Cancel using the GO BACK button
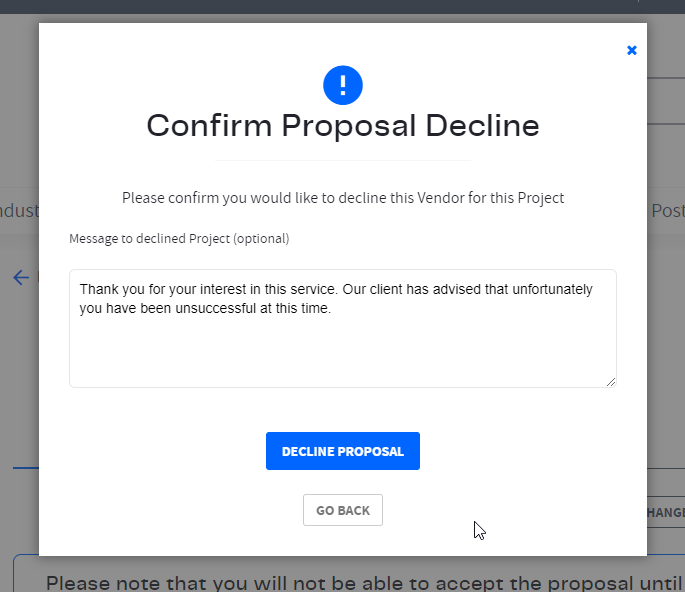 click(343, 510)
